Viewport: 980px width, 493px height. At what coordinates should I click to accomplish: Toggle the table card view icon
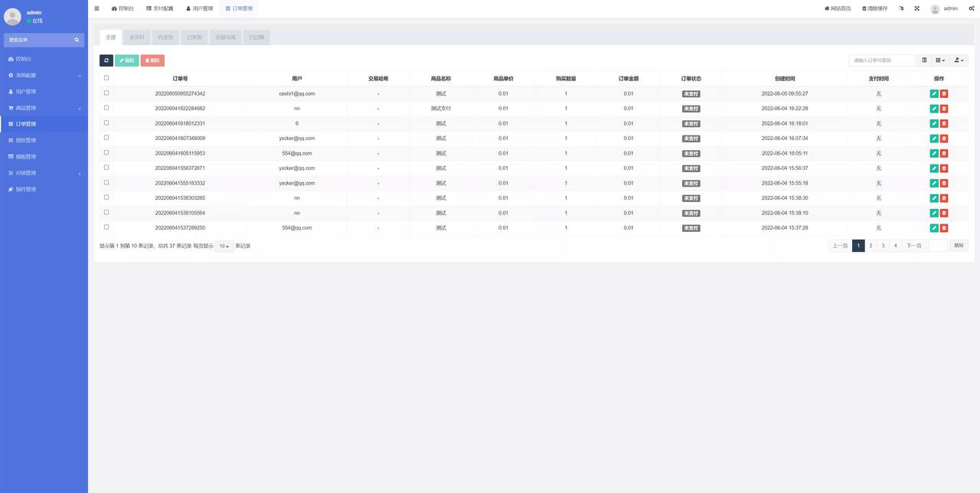pyautogui.click(x=924, y=60)
